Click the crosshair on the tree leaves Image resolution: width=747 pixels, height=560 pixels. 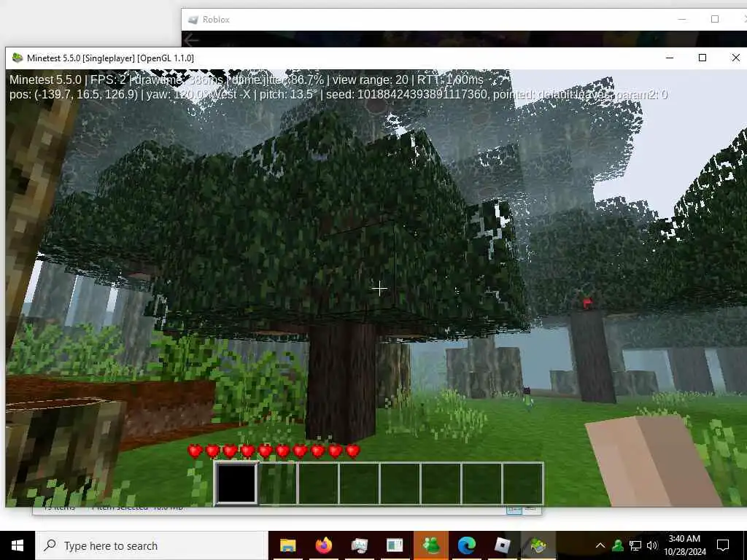pos(379,288)
